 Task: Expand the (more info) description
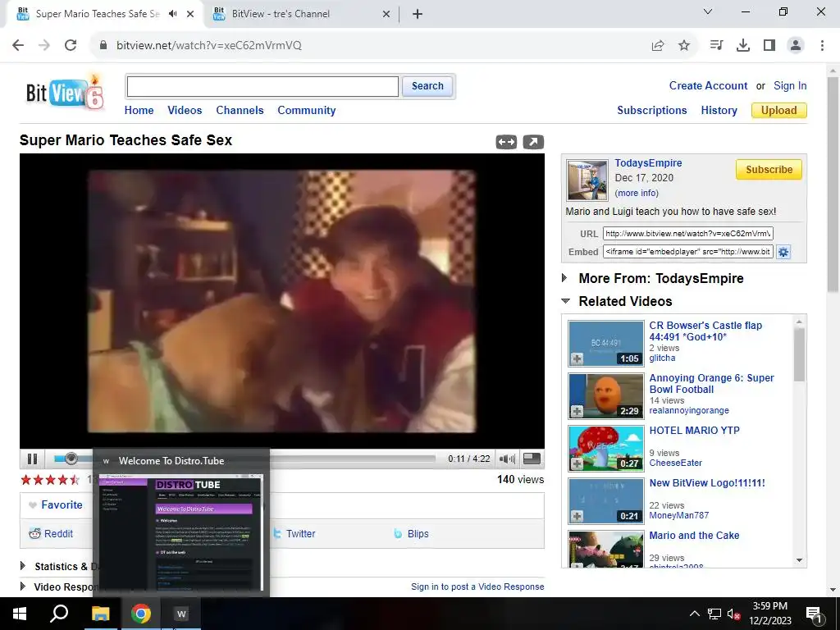tap(637, 193)
